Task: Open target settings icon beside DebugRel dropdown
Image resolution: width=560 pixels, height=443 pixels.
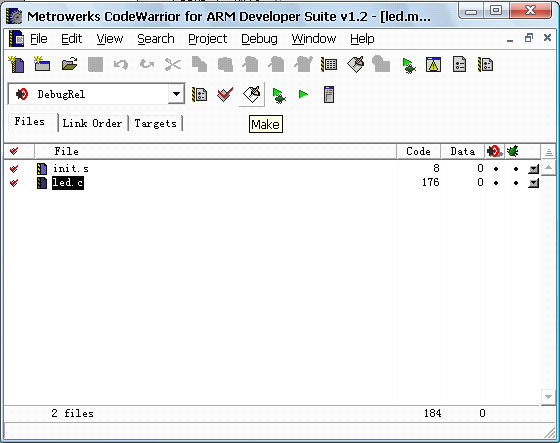Action: pyautogui.click(x=199, y=95)
